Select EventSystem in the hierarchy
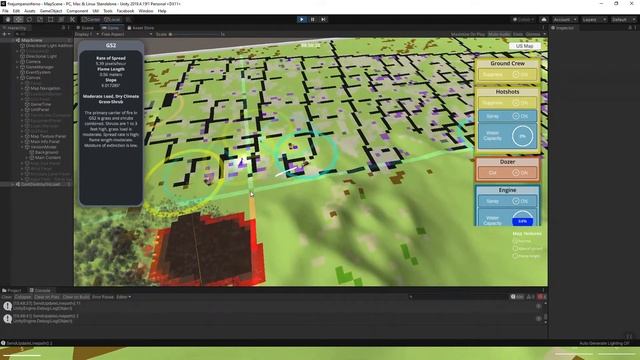 38,72
